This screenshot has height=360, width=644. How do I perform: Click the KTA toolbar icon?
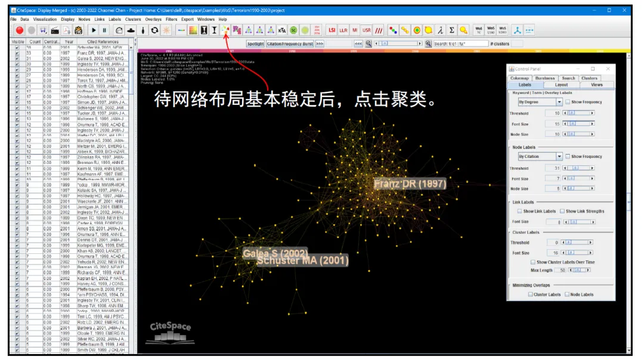point(281,30)
